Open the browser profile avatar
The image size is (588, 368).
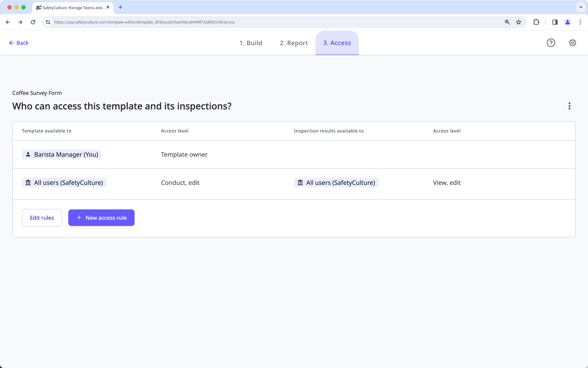point(568,22)
